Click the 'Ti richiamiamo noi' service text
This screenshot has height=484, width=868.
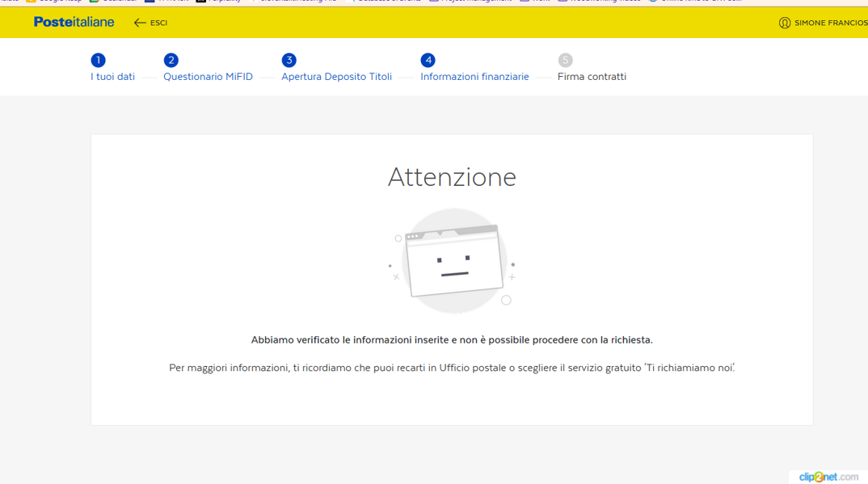click(x=689, y=368)
